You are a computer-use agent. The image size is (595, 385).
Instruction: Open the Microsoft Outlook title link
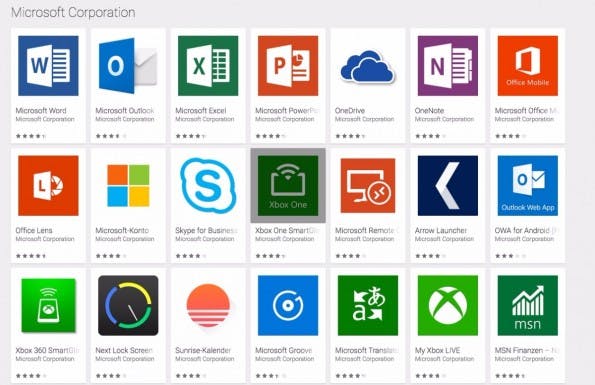pos(125,110)
